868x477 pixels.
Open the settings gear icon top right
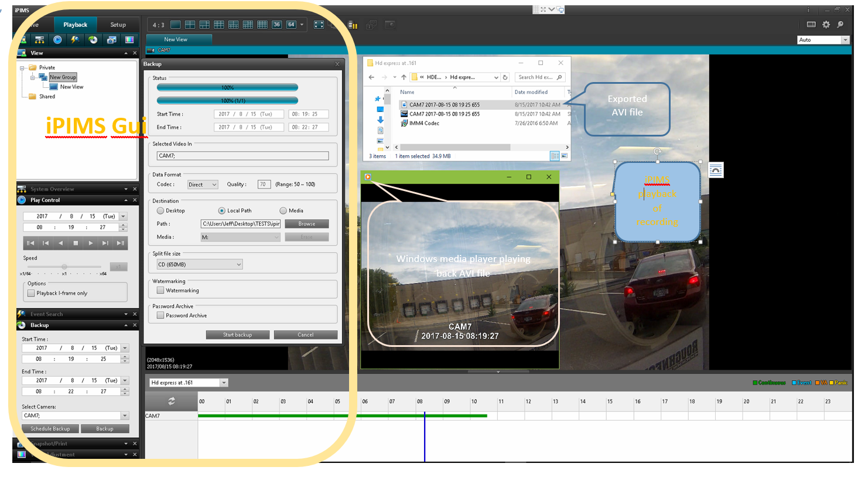coord(826,25)
